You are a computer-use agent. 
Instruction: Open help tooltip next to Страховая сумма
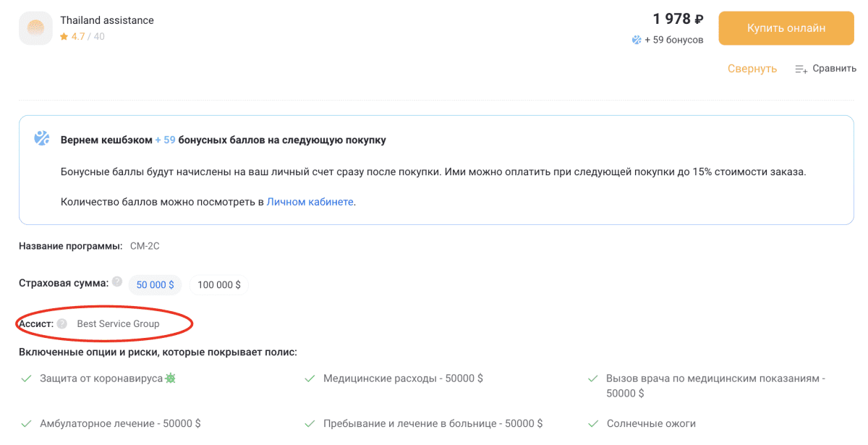[117, 282]
